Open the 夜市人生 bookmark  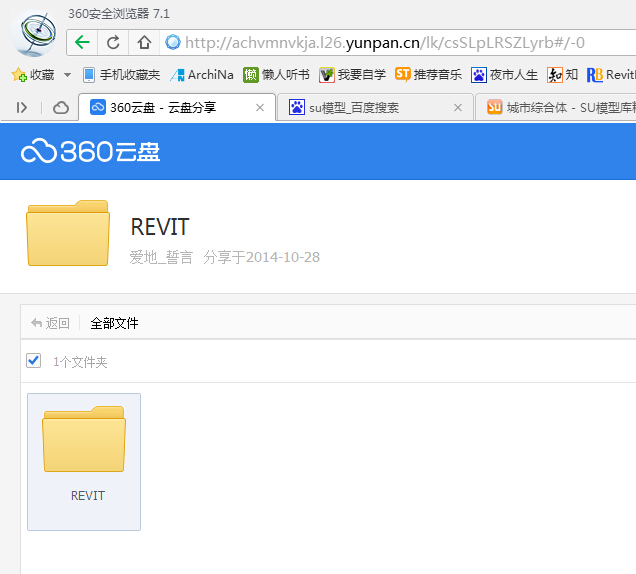pos(504,75)
